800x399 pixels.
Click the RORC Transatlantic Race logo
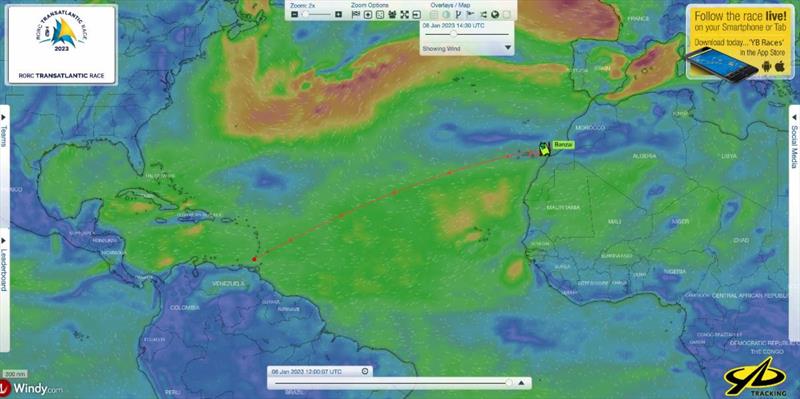click(x=61, y=44)
